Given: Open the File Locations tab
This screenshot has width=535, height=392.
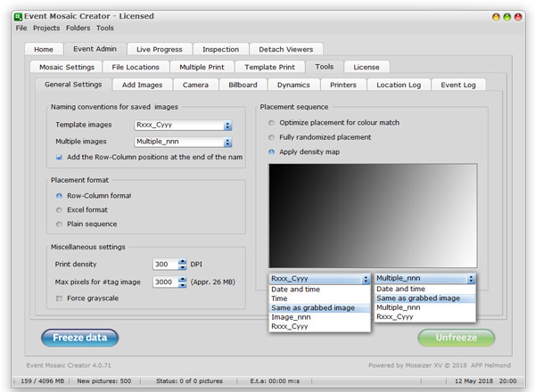Looking at the screenshot, I should point(136,67).
